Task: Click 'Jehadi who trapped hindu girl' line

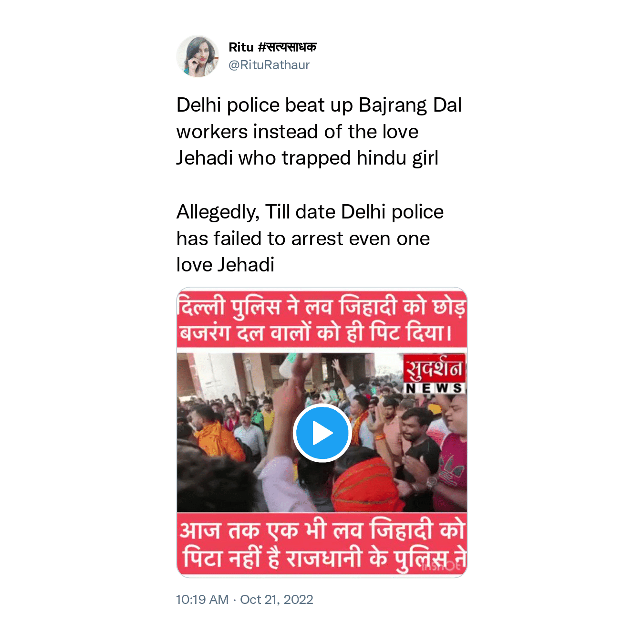Action: [x=307, y=158]
